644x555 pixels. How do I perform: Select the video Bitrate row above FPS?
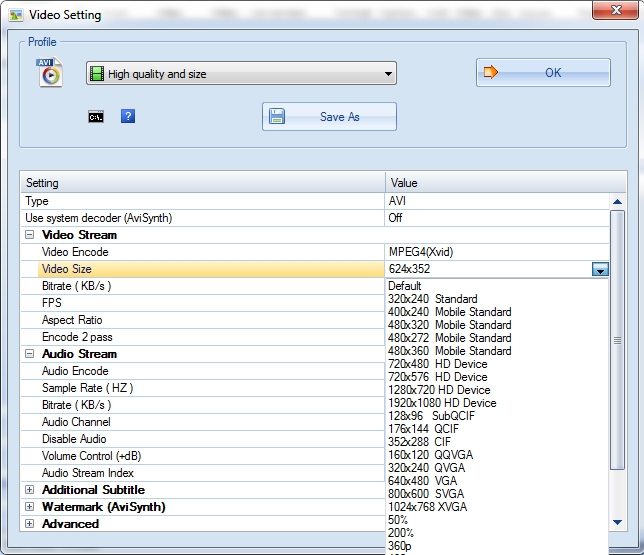pyautogui.click(x=203, y=286)
